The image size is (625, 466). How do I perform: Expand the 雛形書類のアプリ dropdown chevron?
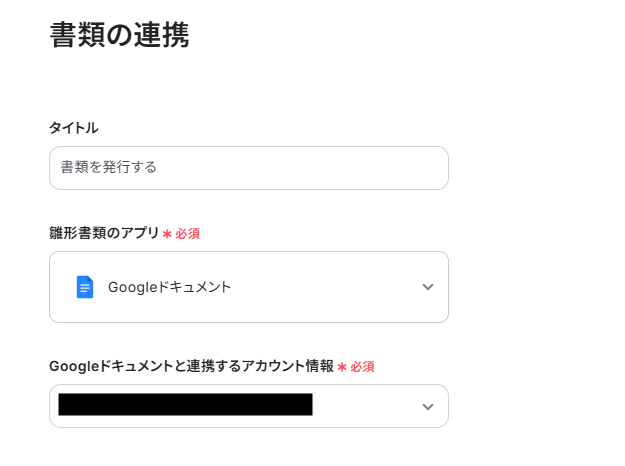428,287
